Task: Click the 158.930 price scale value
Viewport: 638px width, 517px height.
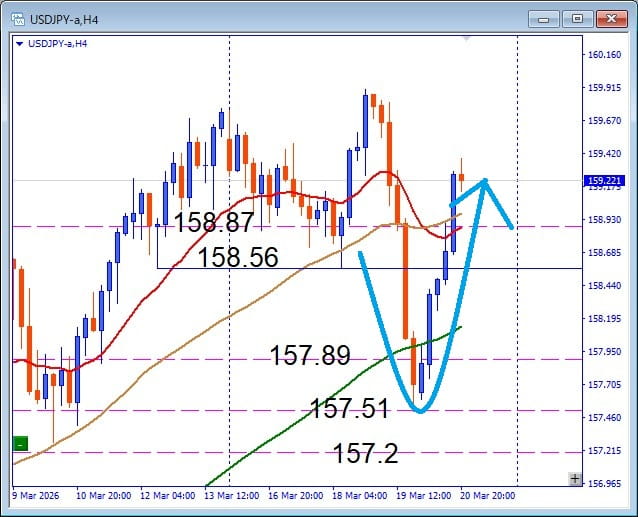Action: (605, 220)
